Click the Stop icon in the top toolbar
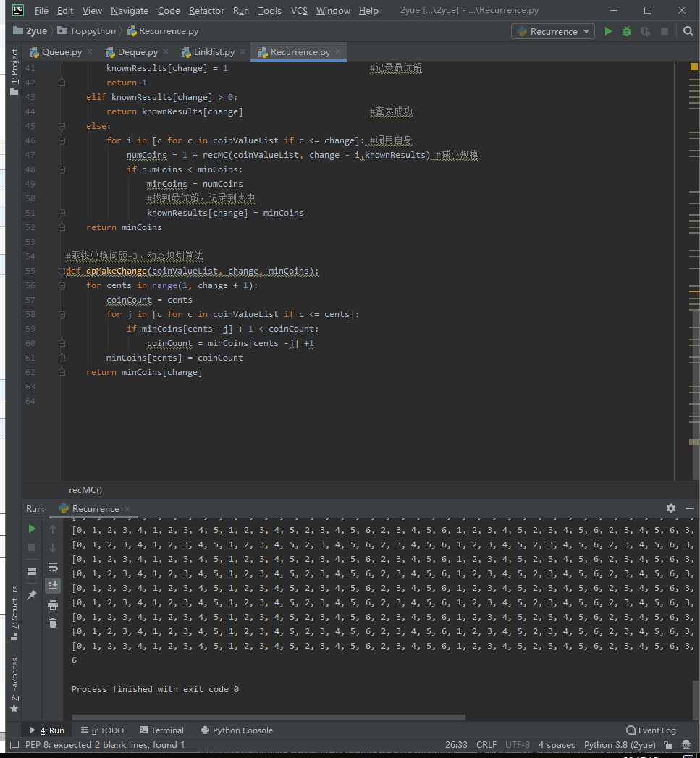This screenshot has height=758, width=700. click(665, 31)
